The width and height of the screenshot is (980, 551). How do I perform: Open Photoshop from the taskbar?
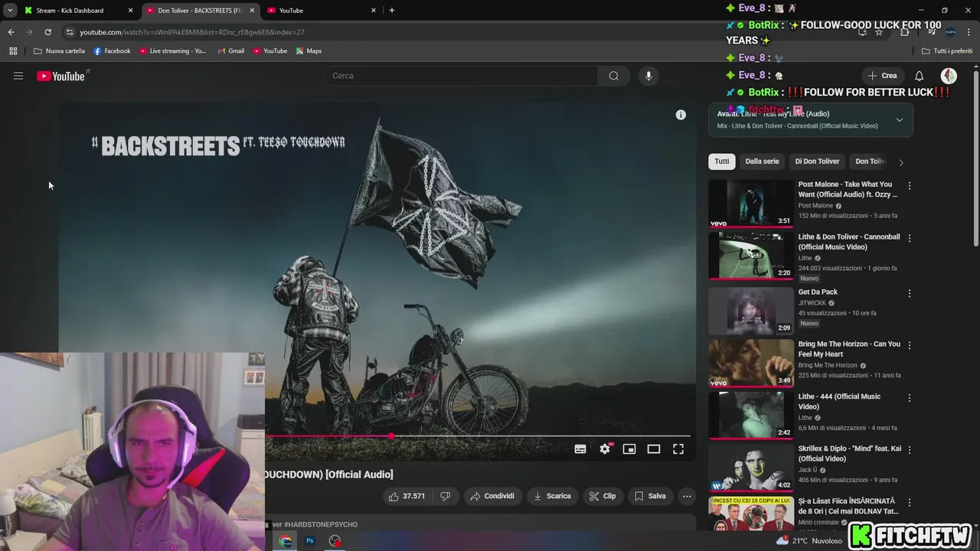click(x=310, y=541)
